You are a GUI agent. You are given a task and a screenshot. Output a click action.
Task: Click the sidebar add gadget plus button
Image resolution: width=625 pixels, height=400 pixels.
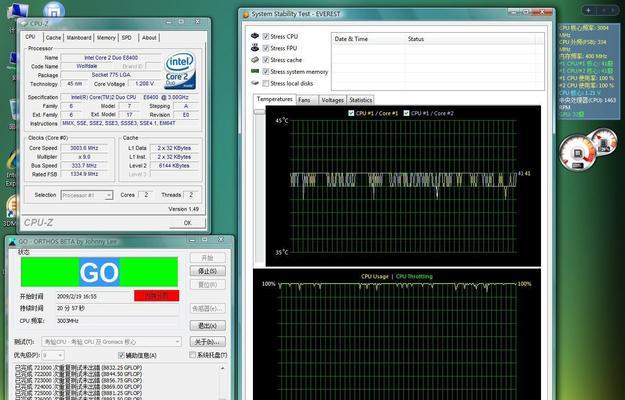click(x=588, y=10)
